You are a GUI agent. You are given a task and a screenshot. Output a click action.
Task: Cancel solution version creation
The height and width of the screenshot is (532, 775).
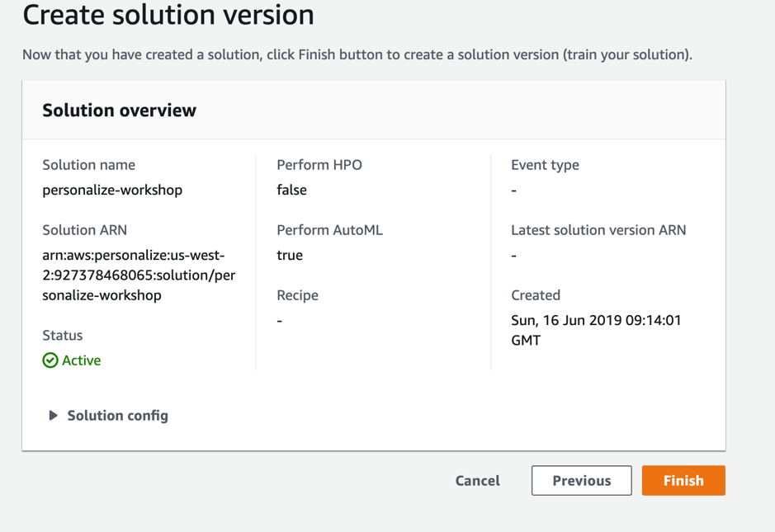pyautogui.click(x=477, y=481)
